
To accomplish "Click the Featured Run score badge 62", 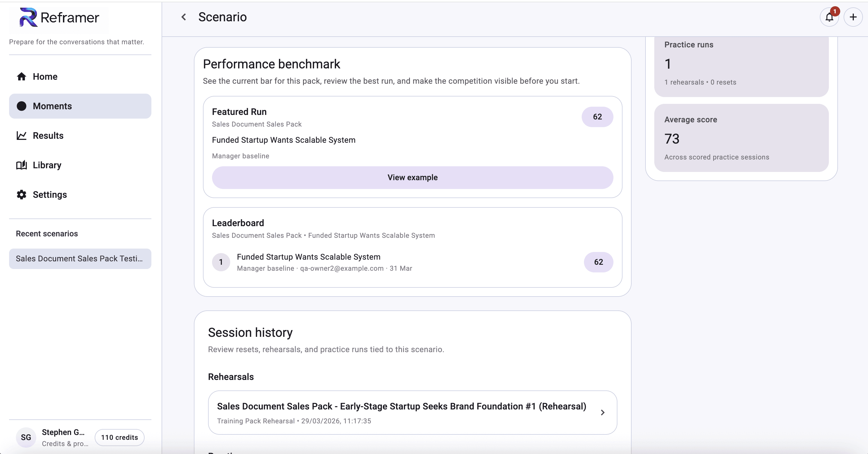I will (597, 117).
